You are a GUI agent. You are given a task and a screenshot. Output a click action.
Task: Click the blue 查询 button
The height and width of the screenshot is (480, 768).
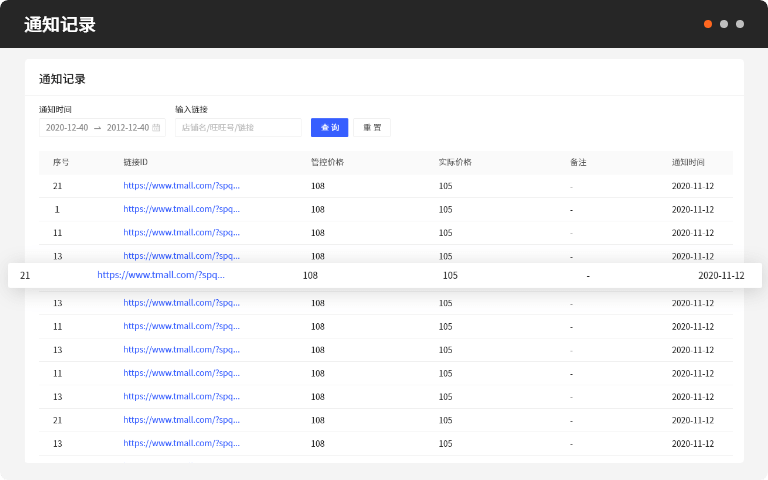[x=330, y=127]
